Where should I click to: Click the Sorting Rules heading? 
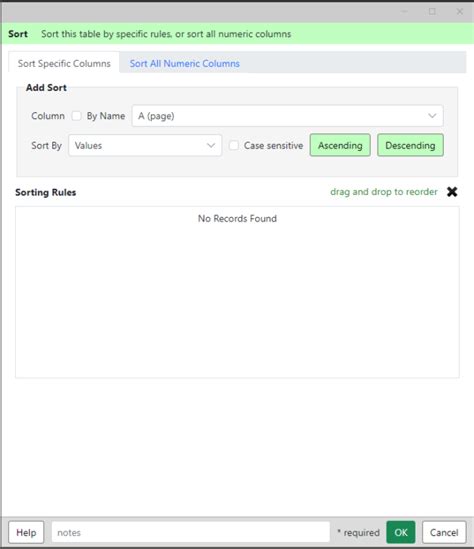[x=46, y=192]
